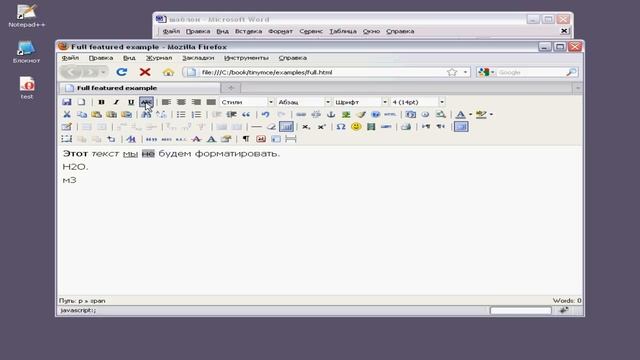Toggle Underline formatting

coord(131,102)
